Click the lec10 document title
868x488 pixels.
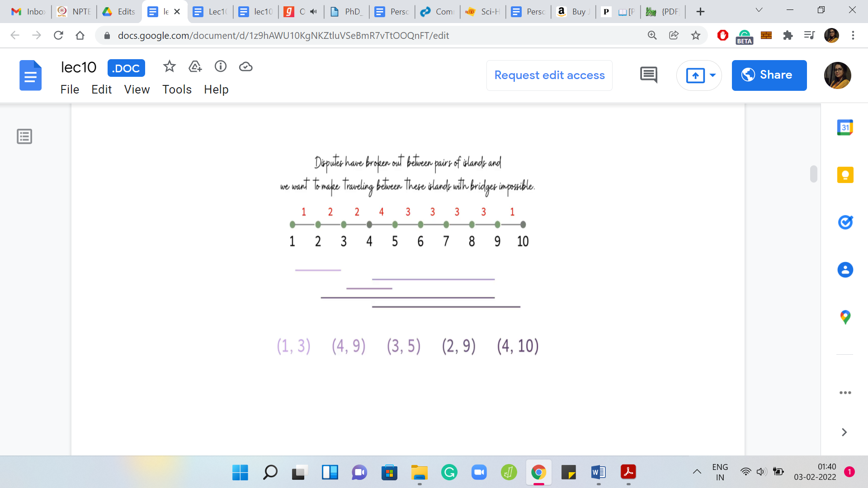[79, 67]
